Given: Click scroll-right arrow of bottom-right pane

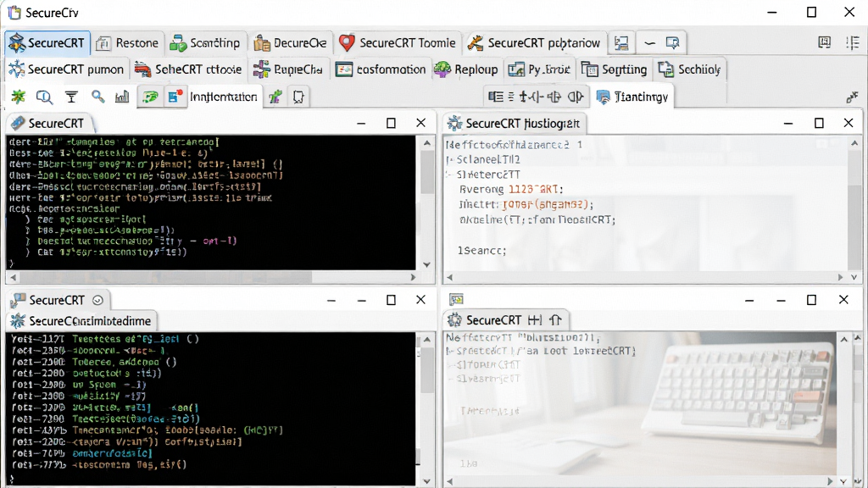Looking at the screenshot, I should point(830,481).
